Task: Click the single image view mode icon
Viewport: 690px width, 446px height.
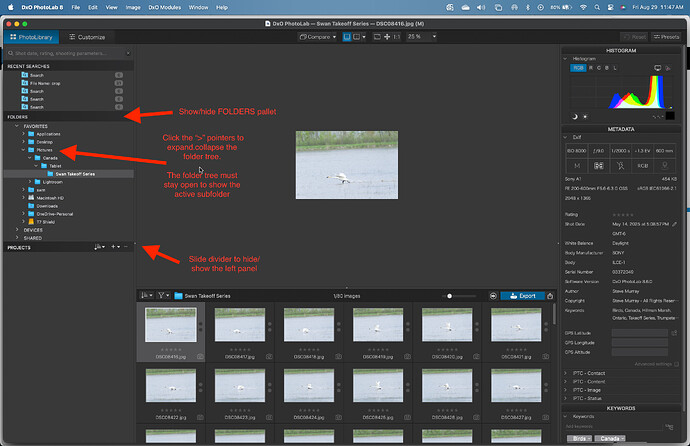Action: [347, 37]
